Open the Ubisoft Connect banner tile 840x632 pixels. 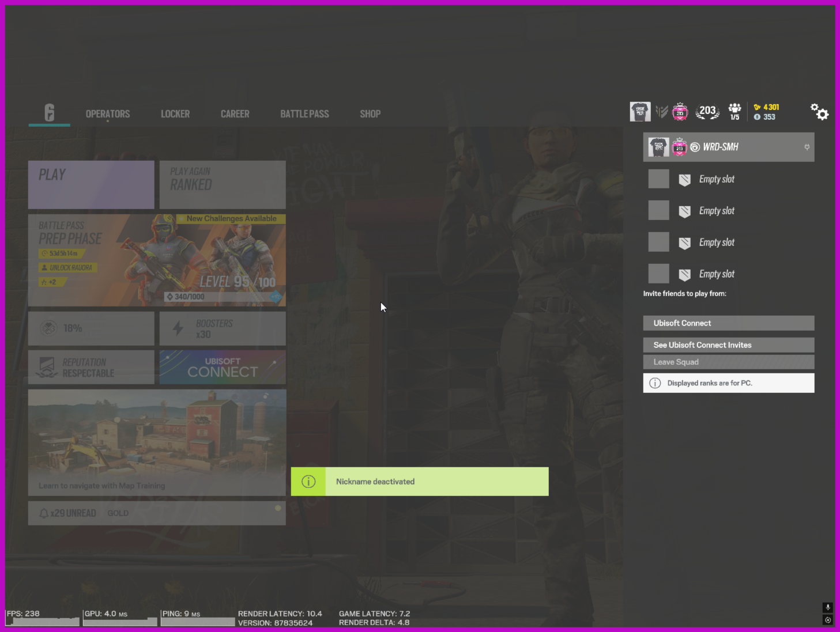coord(223,367)
